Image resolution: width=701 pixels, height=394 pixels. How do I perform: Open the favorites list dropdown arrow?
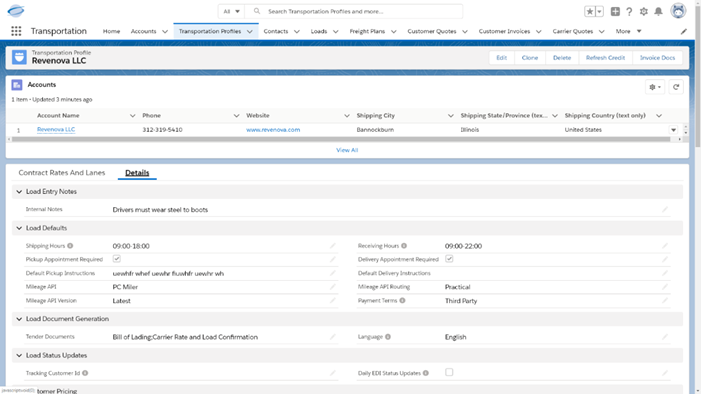coord(600,12)
